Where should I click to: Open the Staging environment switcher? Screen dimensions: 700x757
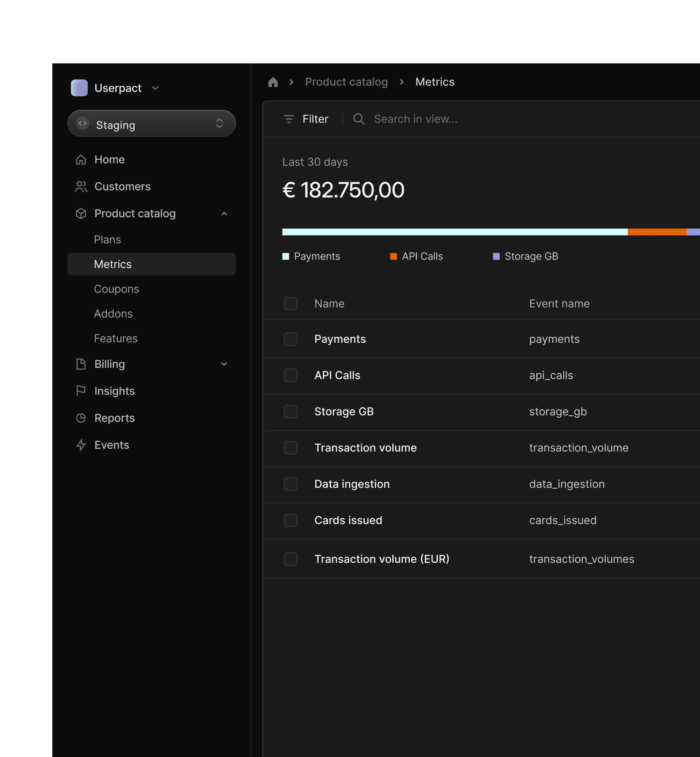coord(151,123)
